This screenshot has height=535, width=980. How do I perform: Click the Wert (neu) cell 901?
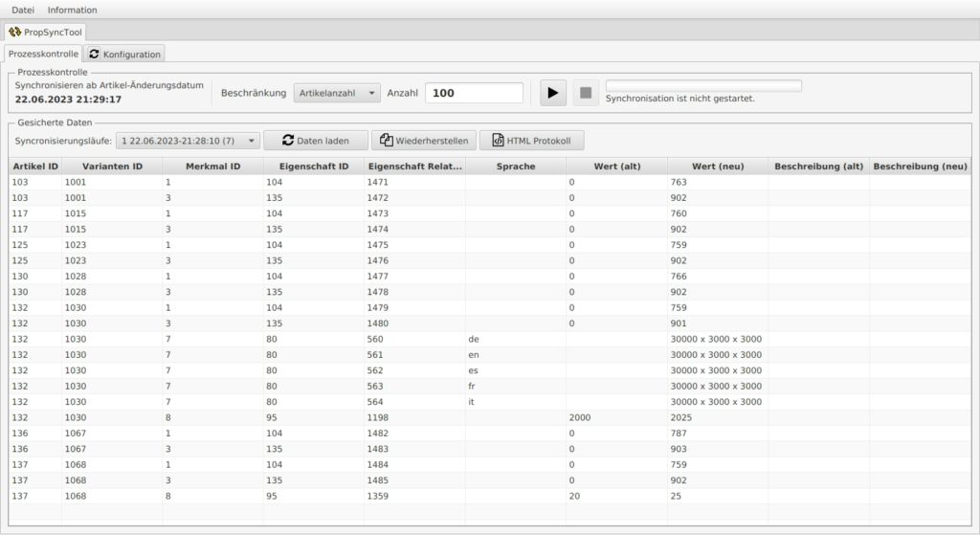(718, 323)
